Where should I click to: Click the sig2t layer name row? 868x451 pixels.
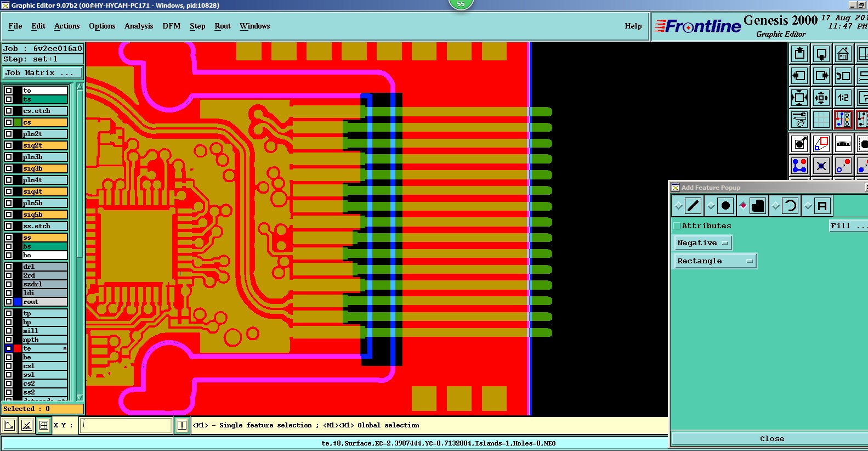pos(45,145)
